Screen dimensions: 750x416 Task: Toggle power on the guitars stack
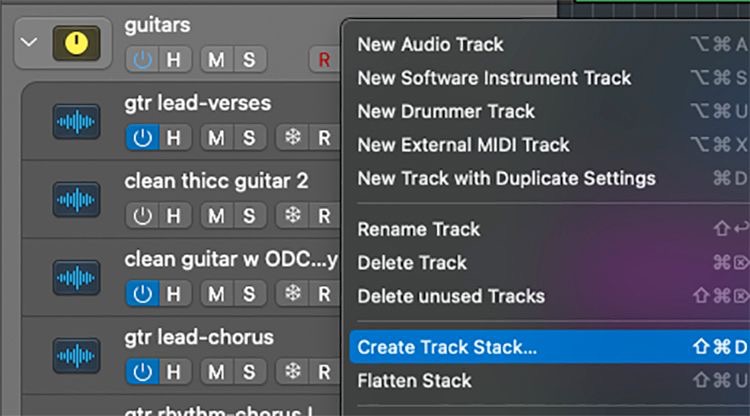[x=143, y=59]
